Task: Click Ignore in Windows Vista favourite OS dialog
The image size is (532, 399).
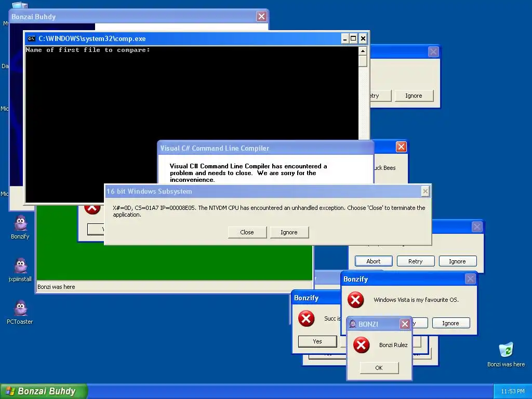Action: tap(450, 323)
